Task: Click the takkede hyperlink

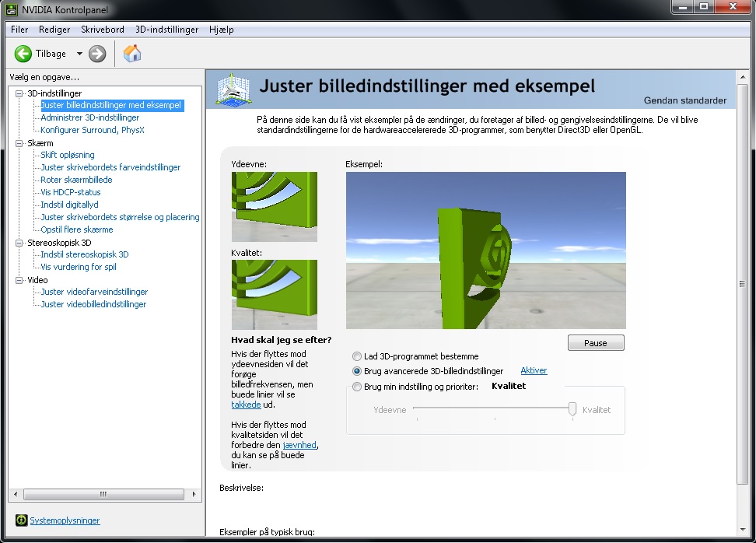Action: coord(246,405)
